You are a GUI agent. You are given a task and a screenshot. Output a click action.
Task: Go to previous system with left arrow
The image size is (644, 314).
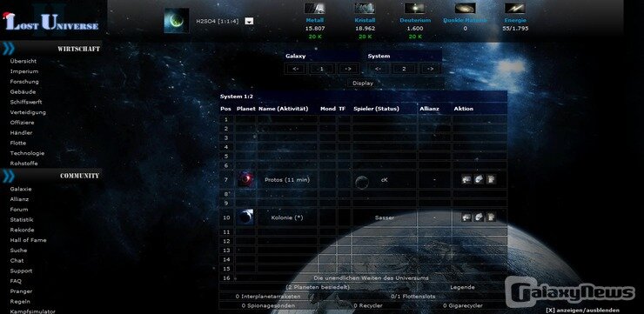tap(379, 69)
